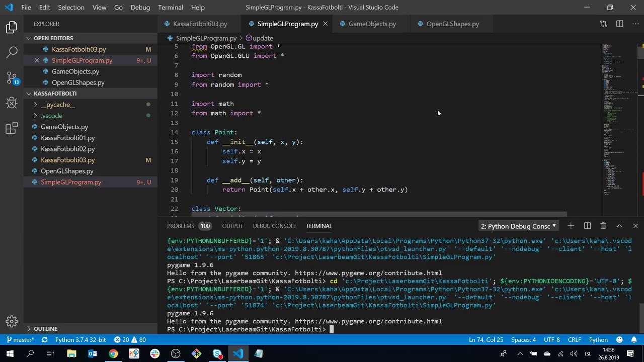Open the Debug view in activity bar
Viewport: 644px width, 362px height.
[x=12, y=103]
